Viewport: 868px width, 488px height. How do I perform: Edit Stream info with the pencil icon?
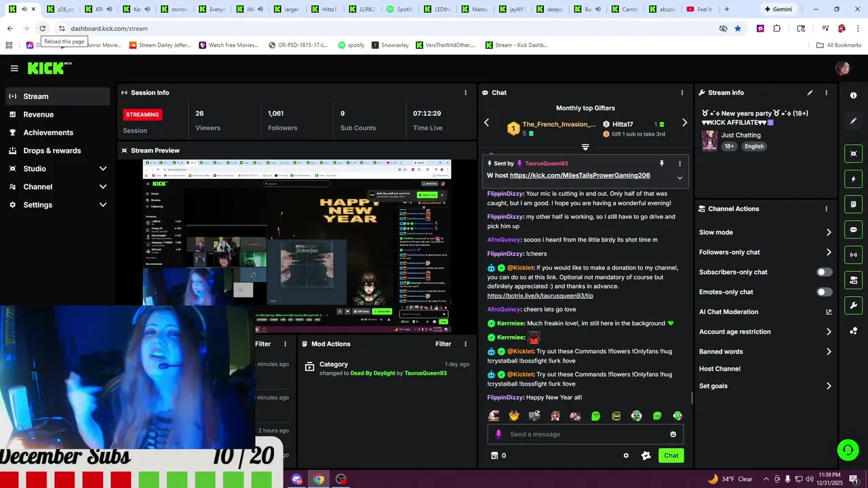[810, 93]
